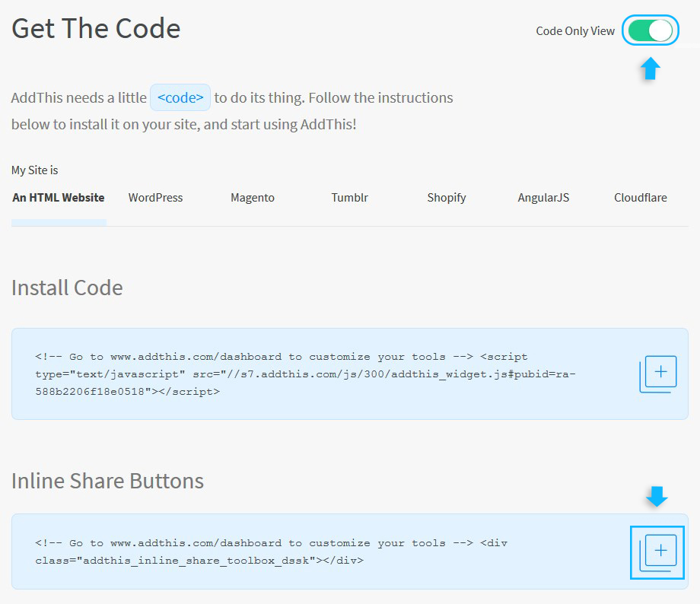Image resolution: width=700 pixels, height=604 pixels.
Task: Open the Magento tab
Action: (x=253, y=197)
